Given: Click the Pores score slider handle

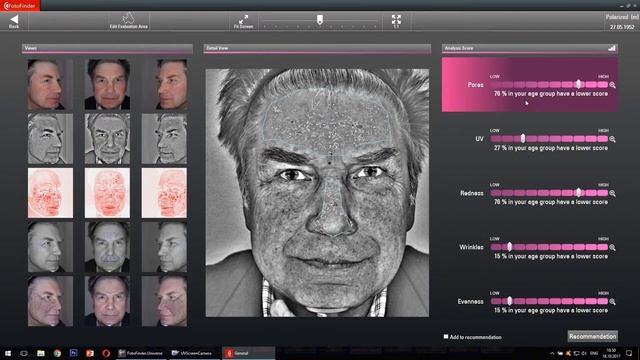Looking at the screenshot, I should (578, 84).
